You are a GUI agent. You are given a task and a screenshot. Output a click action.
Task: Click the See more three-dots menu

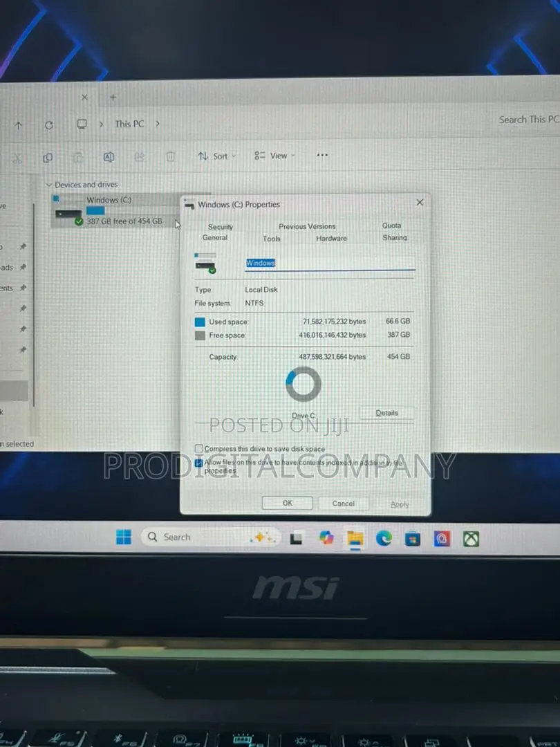pos(322,155)
